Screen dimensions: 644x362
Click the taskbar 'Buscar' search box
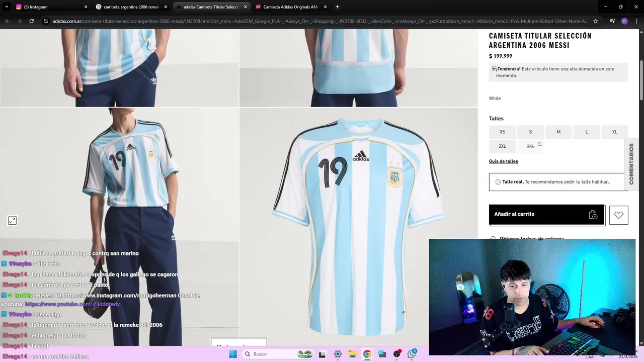[278, 354]
